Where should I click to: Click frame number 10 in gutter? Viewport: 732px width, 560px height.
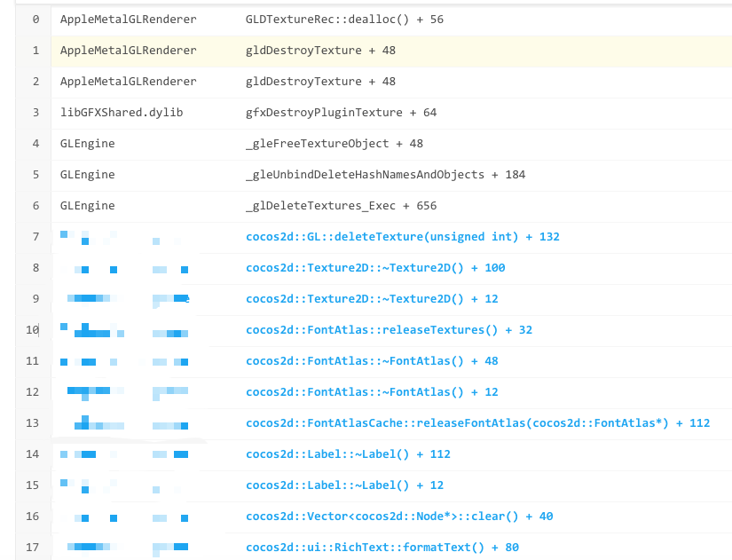32,330
